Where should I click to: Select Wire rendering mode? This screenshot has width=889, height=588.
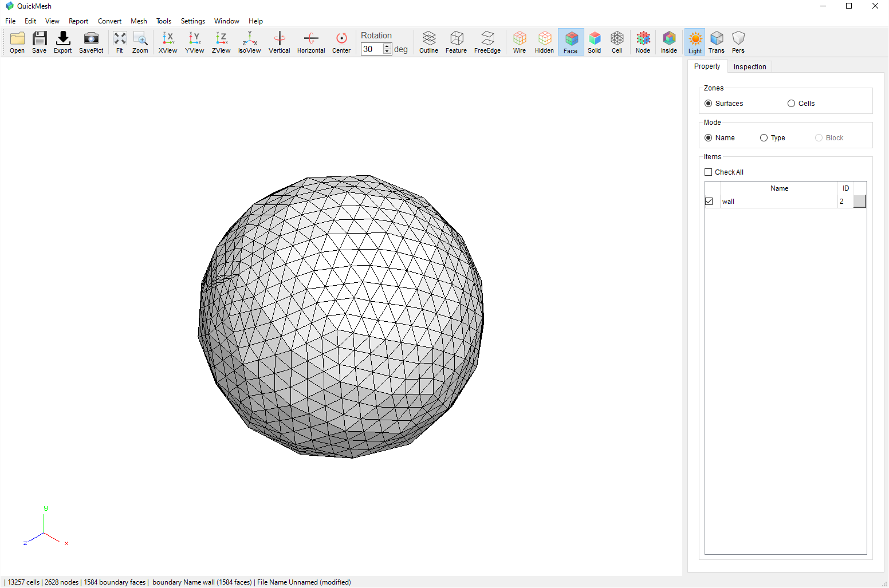pos(520,42)
